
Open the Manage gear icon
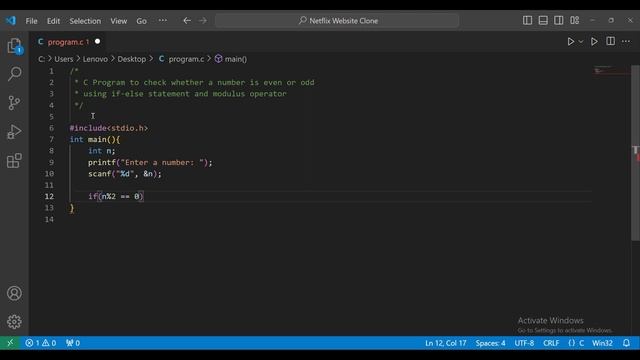14,322
